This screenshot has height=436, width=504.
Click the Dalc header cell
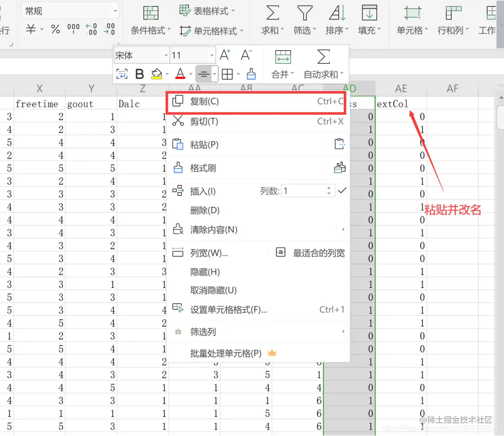click(142, 104)
